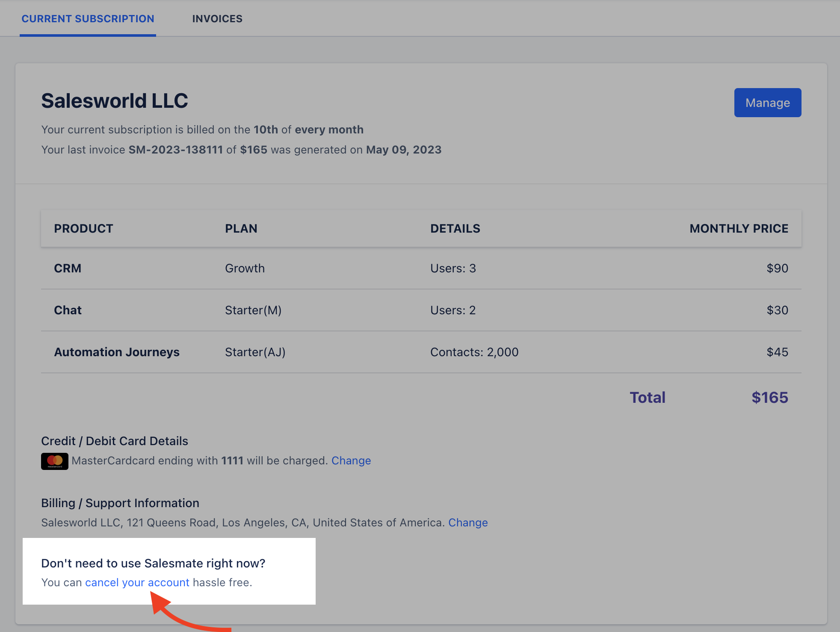The width and height of the screenshot is (840, 632).
Task: Click the PRODUCT column header
Action: [84, 228]
